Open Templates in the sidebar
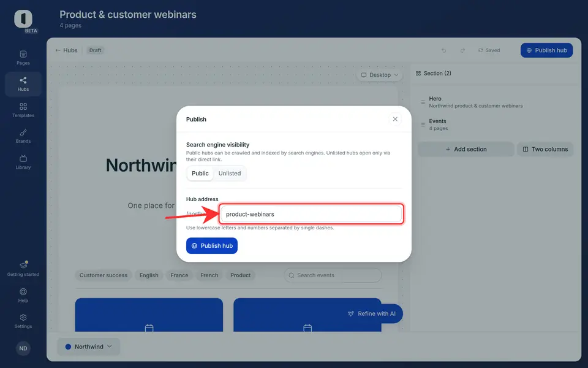588x368 pixels. pos(23,110)
